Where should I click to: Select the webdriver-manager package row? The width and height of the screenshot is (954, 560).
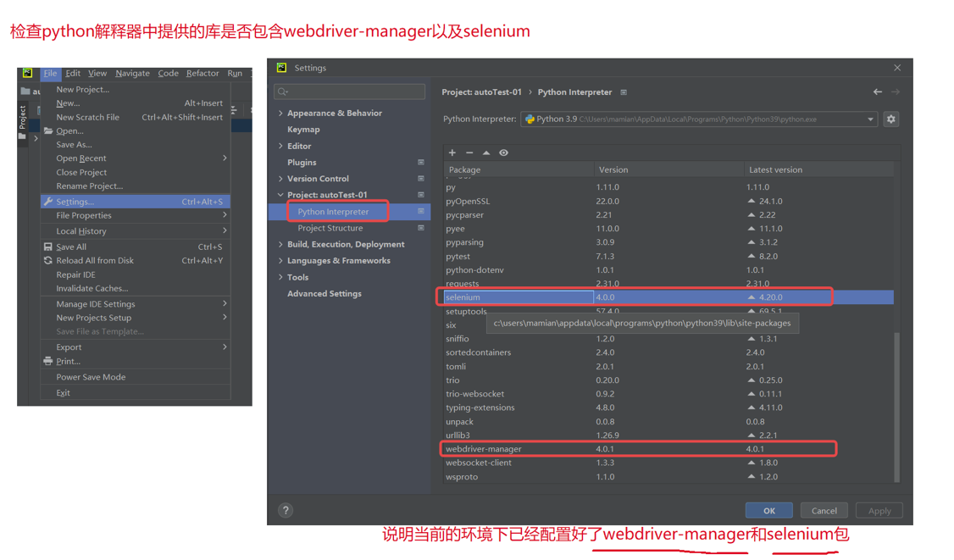point(668,449)
